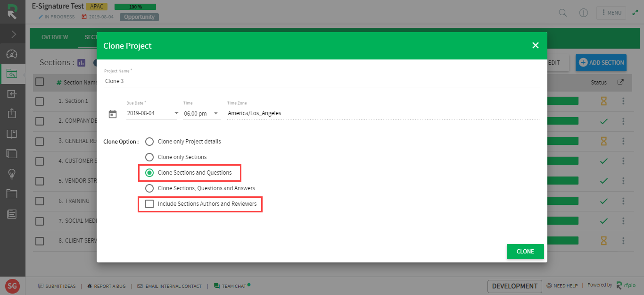Switch to the OVERVIEW tab
644x295 pixels.
pyautogui.click(x=55, y=37)
